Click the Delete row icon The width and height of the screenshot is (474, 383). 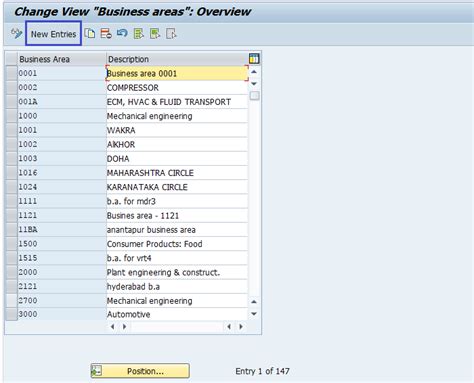106,33
